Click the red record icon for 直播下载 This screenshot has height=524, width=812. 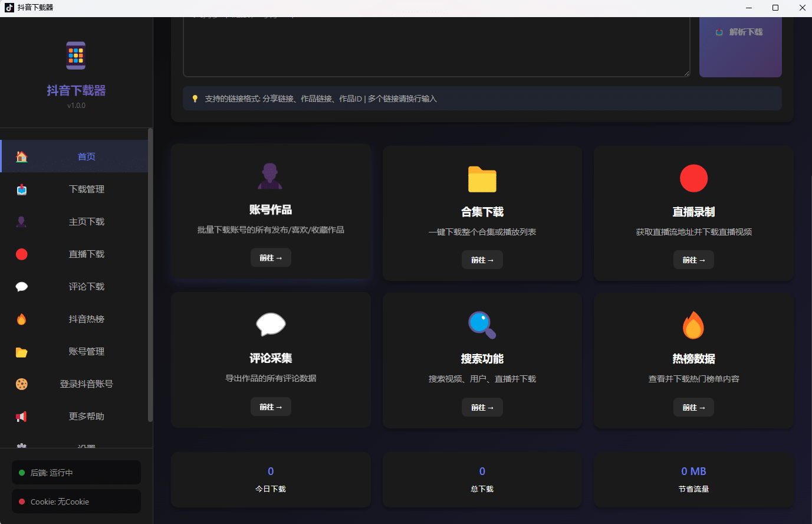coord(21,254)
